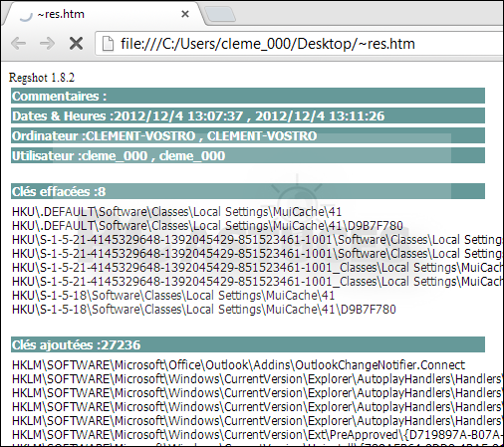Click the OutlookChangeNotifier.Connect registry key
The width and height of the screenshot is (504, 447).
[238, 365]
